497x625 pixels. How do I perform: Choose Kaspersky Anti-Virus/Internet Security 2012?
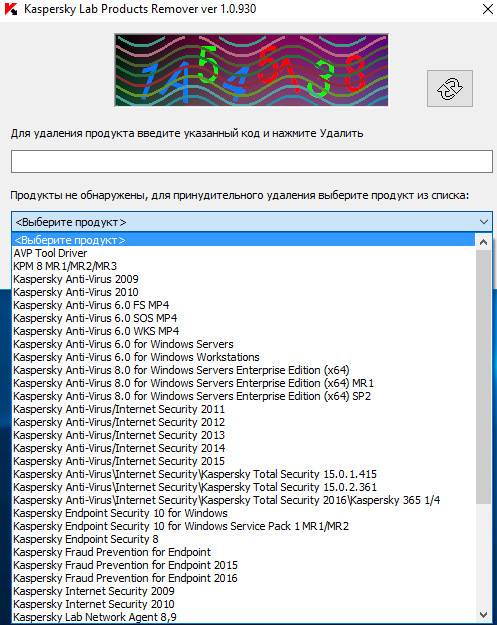pyautogui.click(x=244, y=422)
